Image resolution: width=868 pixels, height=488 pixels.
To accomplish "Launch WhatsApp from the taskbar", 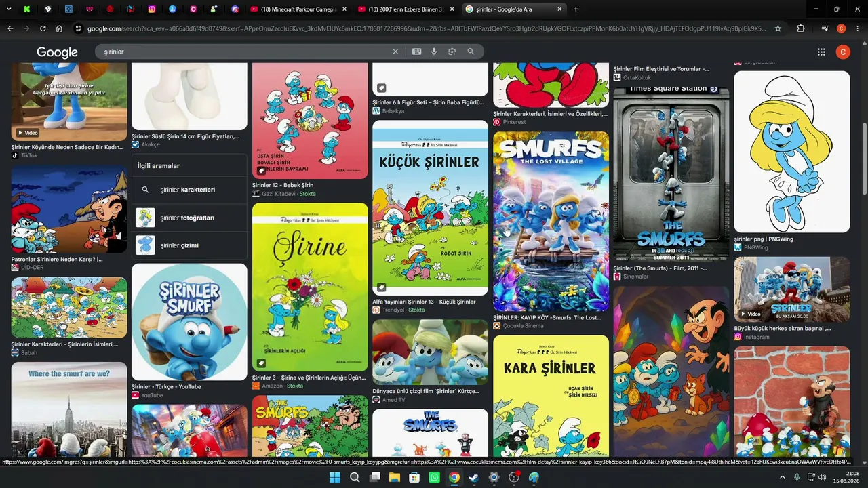I will coord(434,477).
